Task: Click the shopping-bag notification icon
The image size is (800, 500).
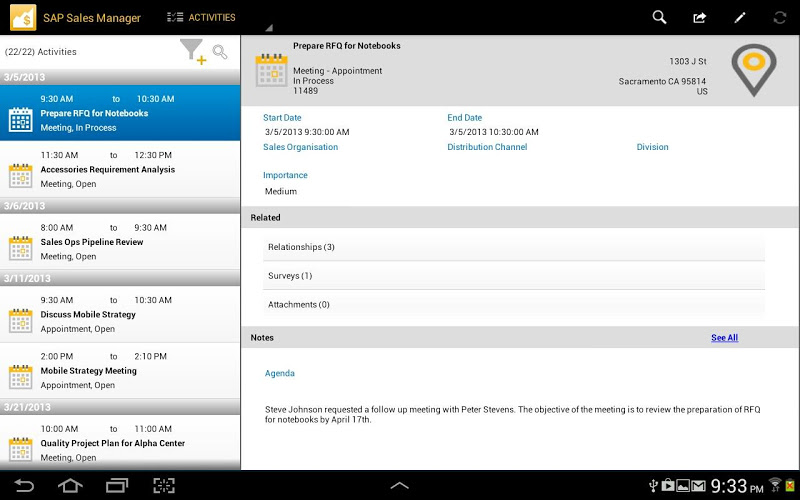Action: [667, 485]
